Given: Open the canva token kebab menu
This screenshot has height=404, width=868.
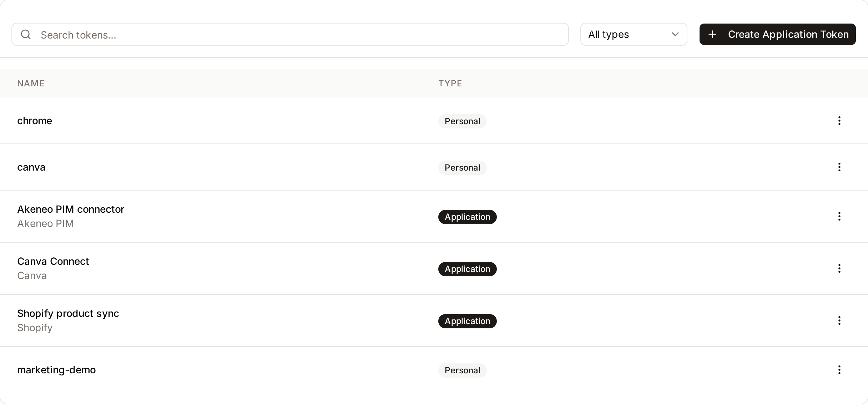Looking at the screenshot, I should coord(839,167).
